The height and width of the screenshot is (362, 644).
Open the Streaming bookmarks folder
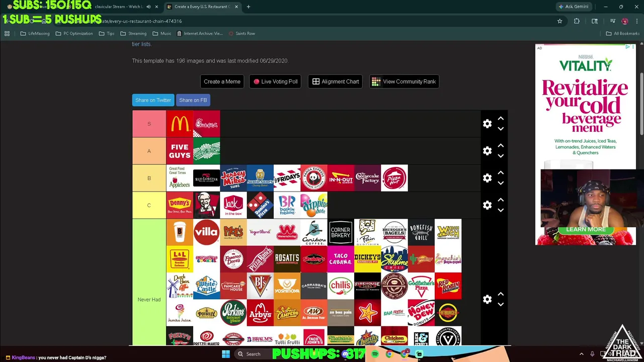point(133,34)
